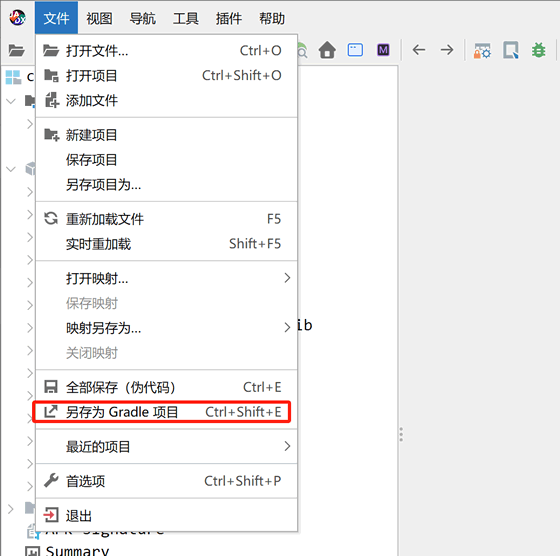The height and width of the screenshot is (556, 560).
Task: Click the green bug debugger icon
Action: 539,50
